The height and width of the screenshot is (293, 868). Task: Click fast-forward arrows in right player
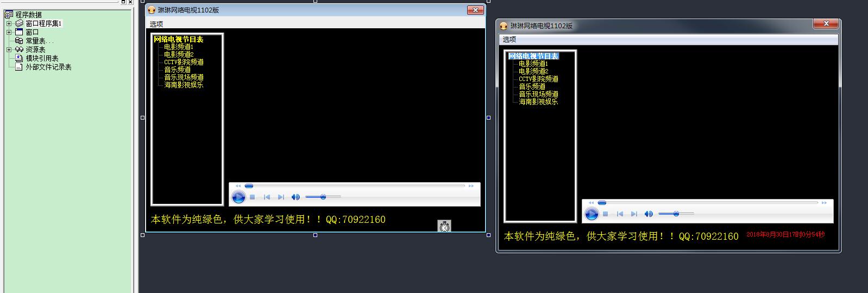click(x=824, y=203)
